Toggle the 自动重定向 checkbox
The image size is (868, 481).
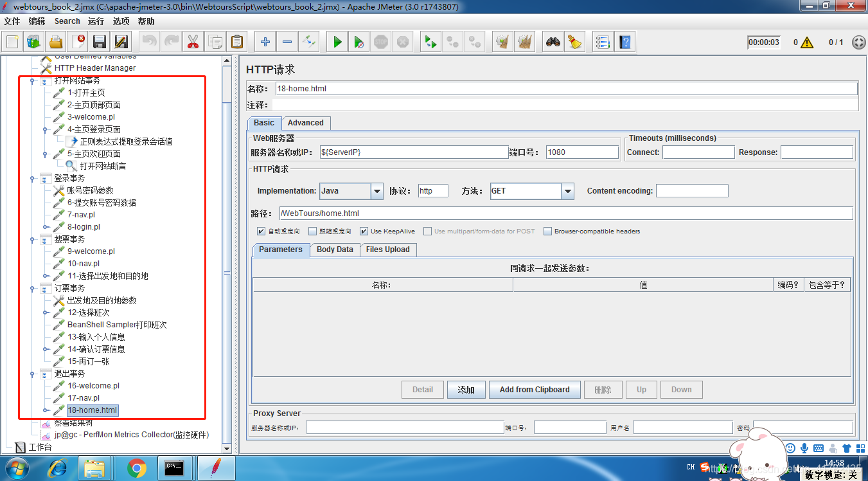(261, 231)
